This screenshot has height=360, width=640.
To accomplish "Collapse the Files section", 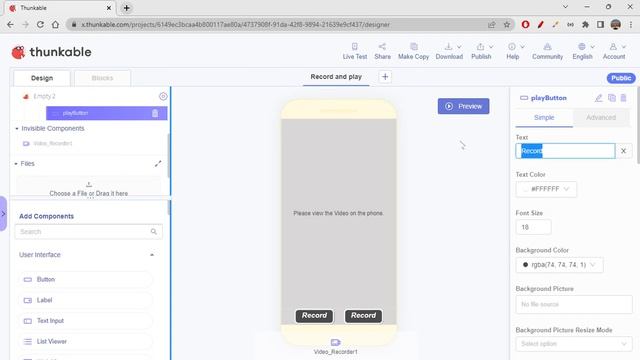I will (16, 164).
